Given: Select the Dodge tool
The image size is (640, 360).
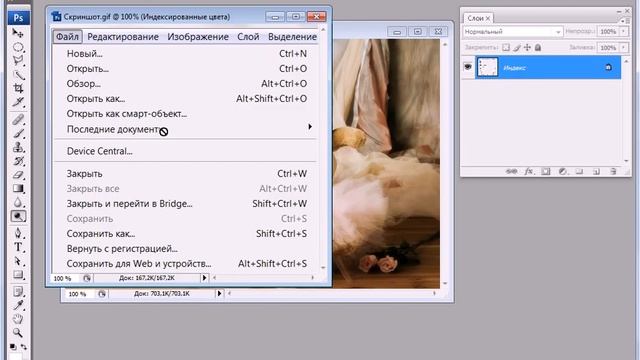Looking at the screenshot, I should point(18,216).
